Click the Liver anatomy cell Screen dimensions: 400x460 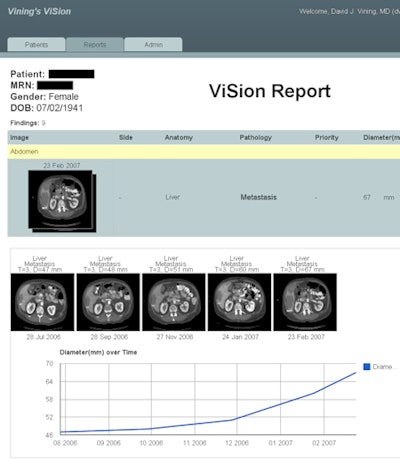[x=173, y=197]
